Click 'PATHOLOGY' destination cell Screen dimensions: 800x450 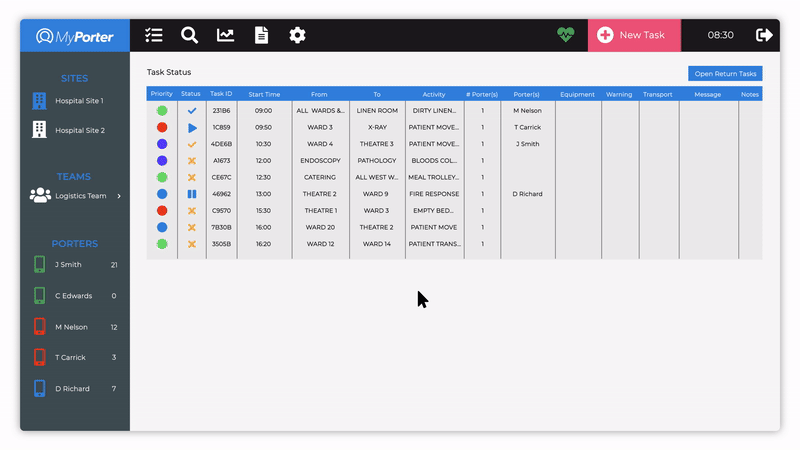coord(377,161)
